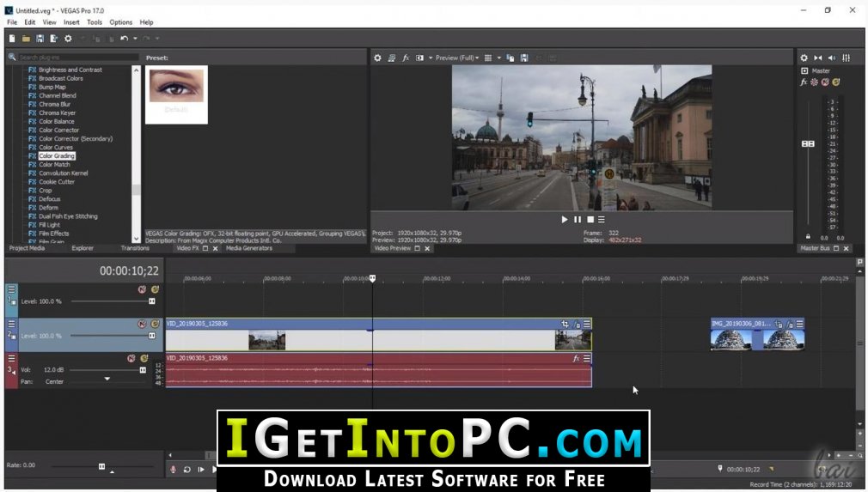Switch to the Media Generators tab
The height and width of the screenshot is (492, 868).
tap(249, 248)
